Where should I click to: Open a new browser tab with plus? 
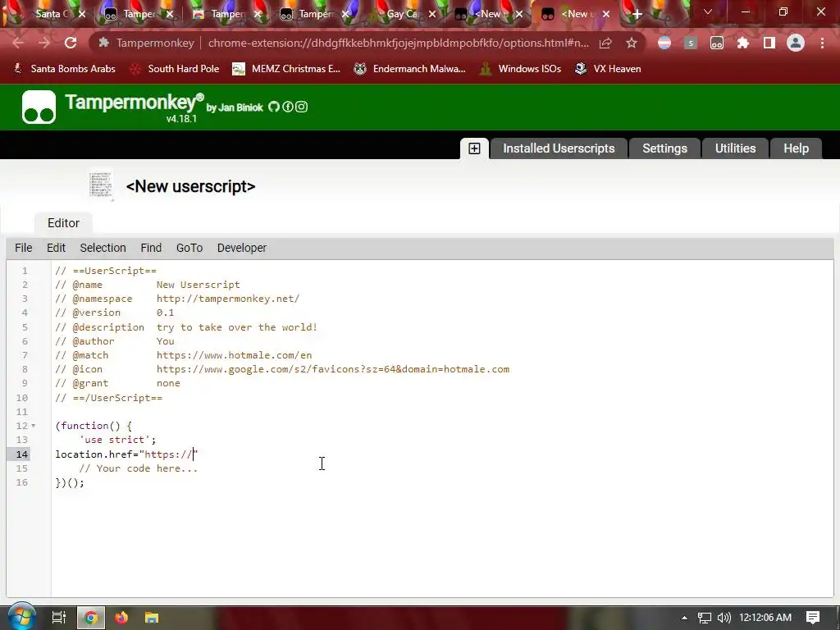coord(637,15)
